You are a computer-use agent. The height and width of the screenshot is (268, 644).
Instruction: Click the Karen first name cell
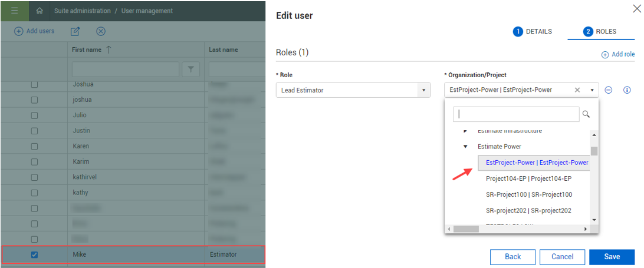coord(136,146)
